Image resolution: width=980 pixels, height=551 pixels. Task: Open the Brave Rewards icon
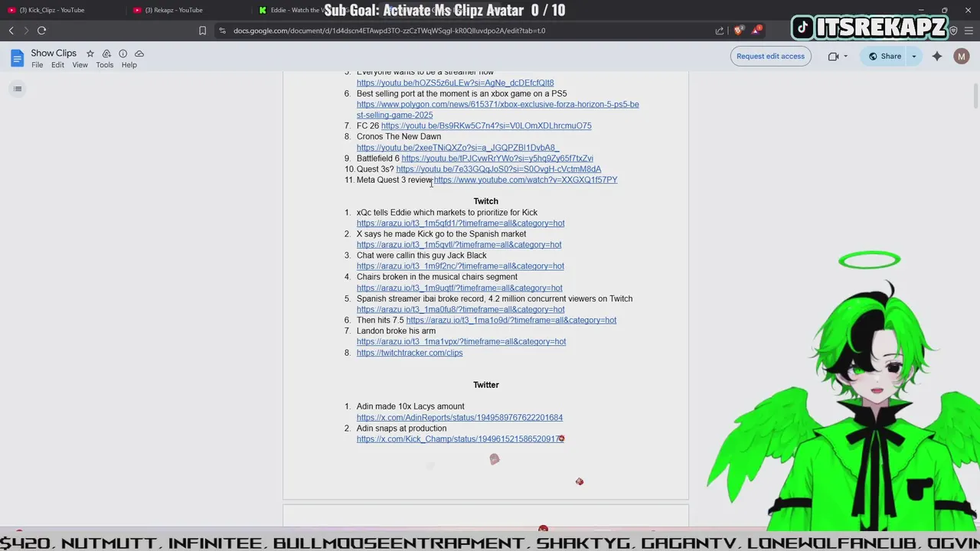coord(756,31)
